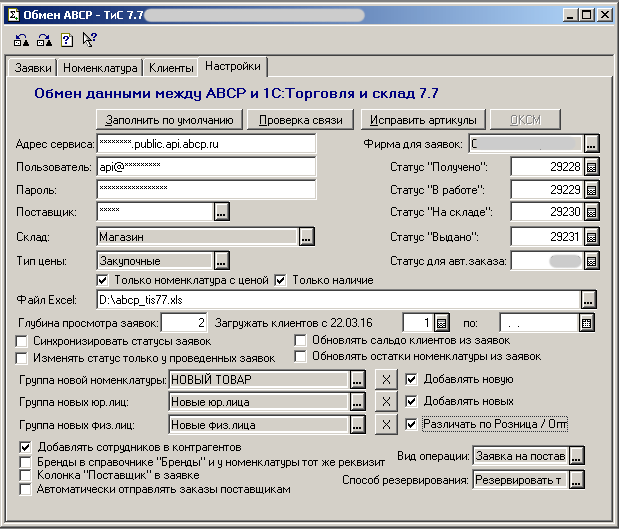Click the ОКСМ button
This screenshot has width=619, height=529.
pyautogui.click(x=525, y=120)
